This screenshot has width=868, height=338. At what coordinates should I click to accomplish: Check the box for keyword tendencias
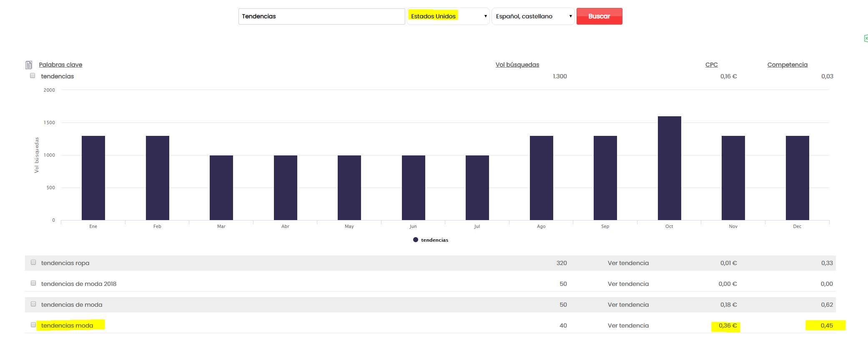tap(33, 76)
